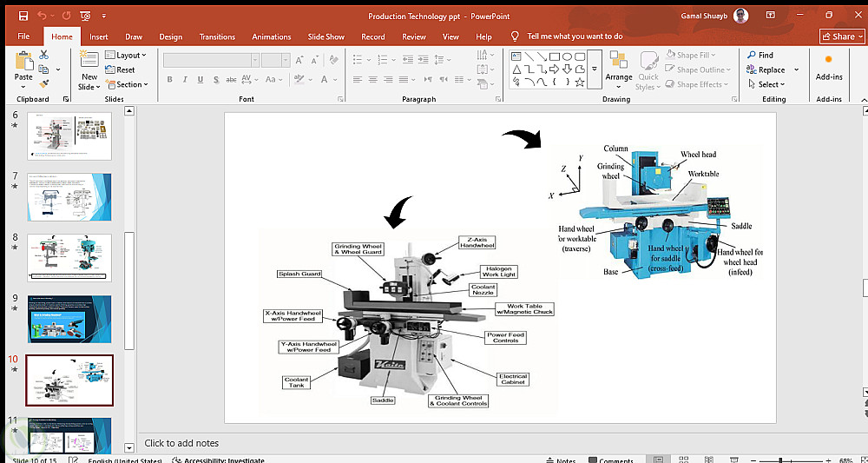Toggle the Comments pane in status bar
The image size is (868, 463).
click(609, 460)
